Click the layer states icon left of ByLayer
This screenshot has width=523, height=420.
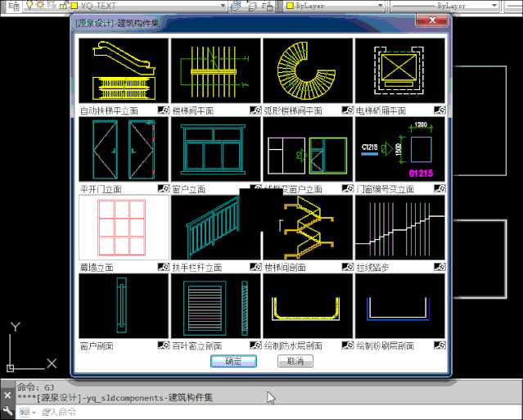pos(267,6)
